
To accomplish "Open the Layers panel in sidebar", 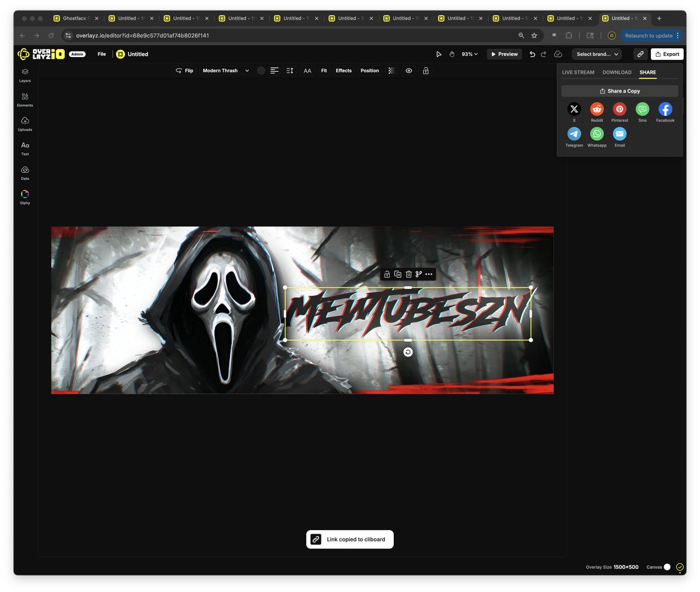I will 25,75.
